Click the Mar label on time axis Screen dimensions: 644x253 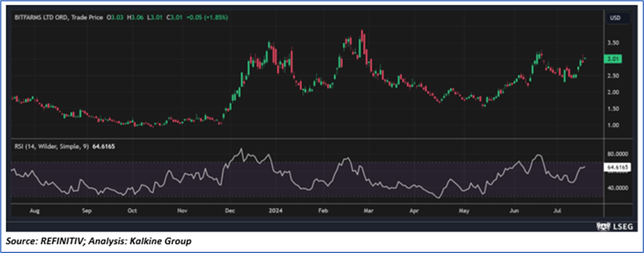pyautogui.click(x=367, y=211)
